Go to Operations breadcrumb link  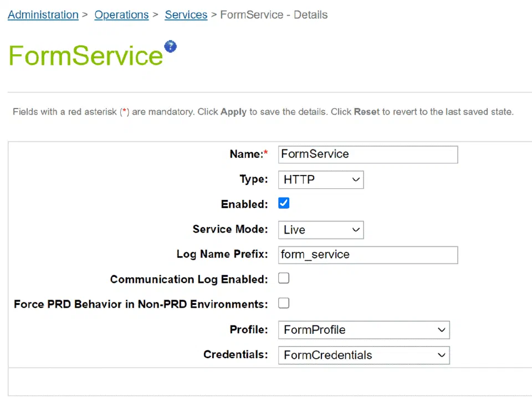pos(121,15)
